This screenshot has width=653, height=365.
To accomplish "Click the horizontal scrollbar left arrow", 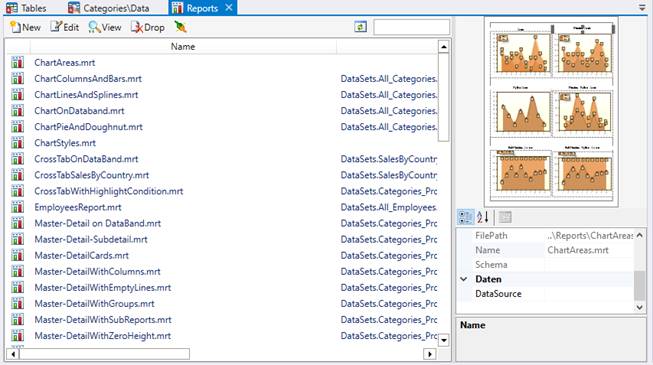I will (x=13, y=354).
